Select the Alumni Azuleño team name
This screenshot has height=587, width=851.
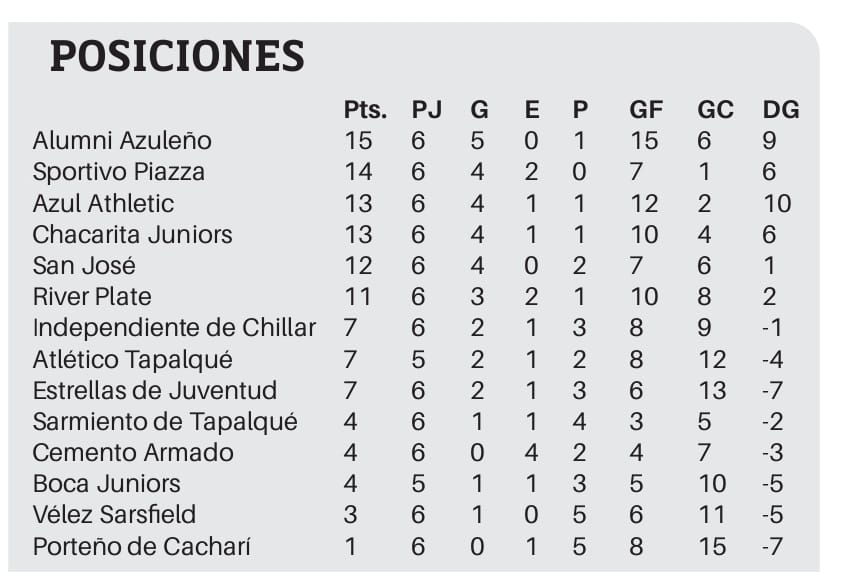click(x=122, y=141)
